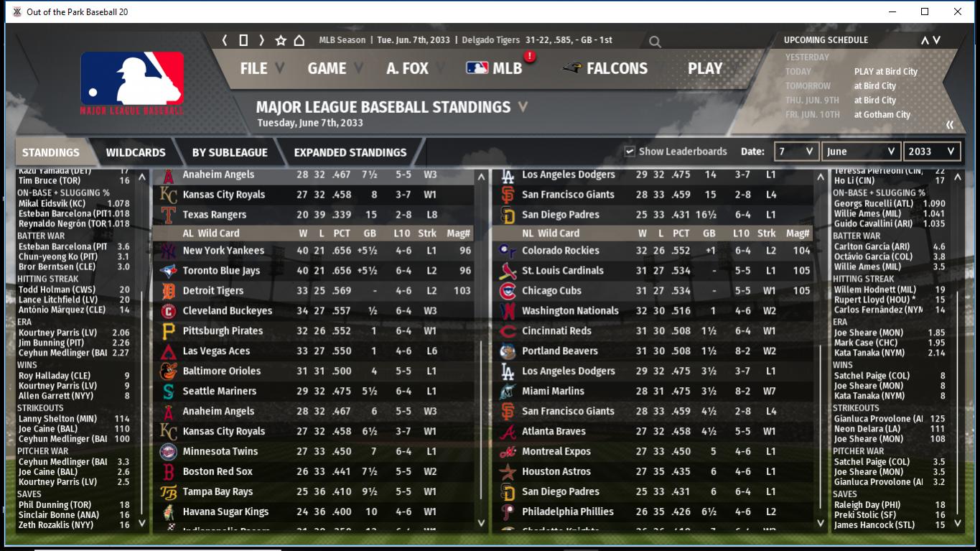The width and height of the screenshot is (980, 551).
Task: Switch to the Expanded Standings tab
Action: 350,152
